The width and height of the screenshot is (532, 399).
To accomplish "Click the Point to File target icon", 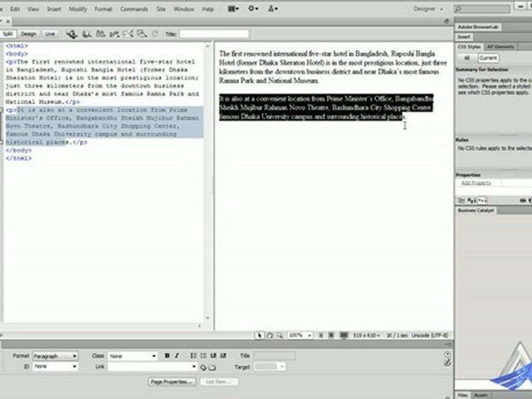I will pos(203,367).
